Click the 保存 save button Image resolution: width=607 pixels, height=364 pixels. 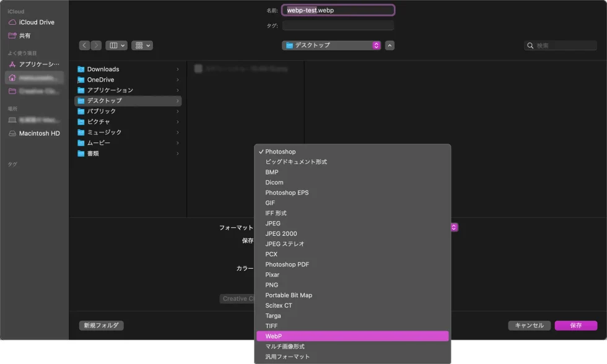click(575, 326)
